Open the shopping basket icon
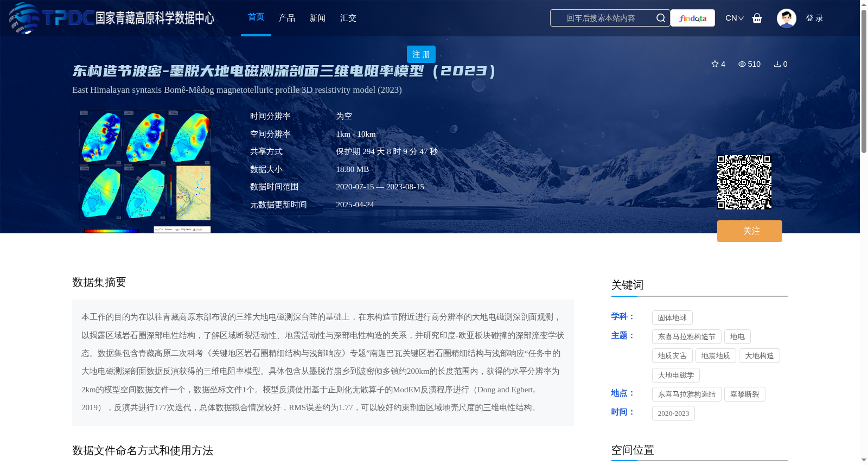This screenshot has height=465, width=868. click(x=757, y=18)
